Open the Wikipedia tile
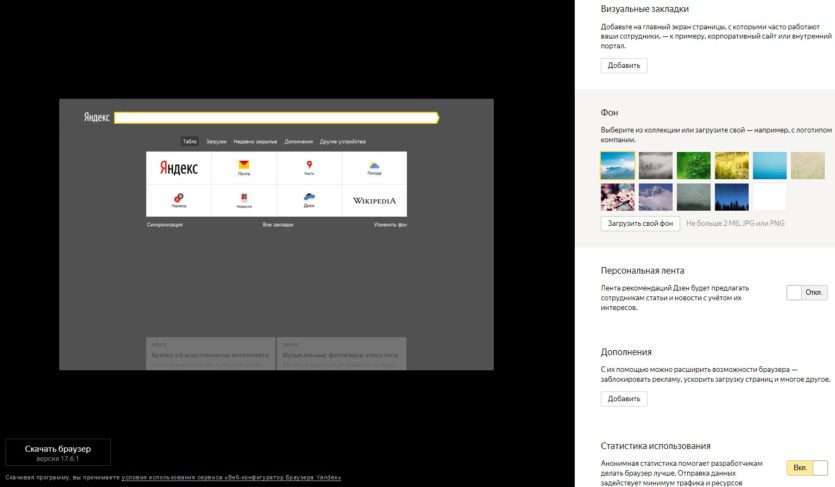 [374, 201]
